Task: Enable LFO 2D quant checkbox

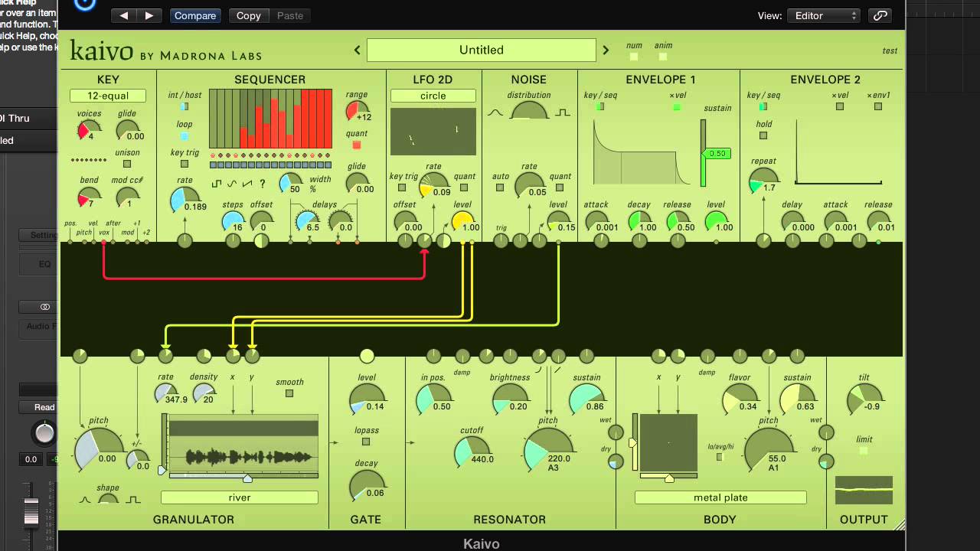Action: pyautogui.click(x=464, y=187)
